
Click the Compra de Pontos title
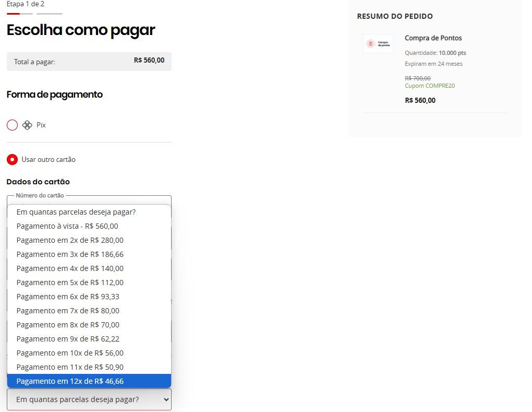(x=433, y=38)
